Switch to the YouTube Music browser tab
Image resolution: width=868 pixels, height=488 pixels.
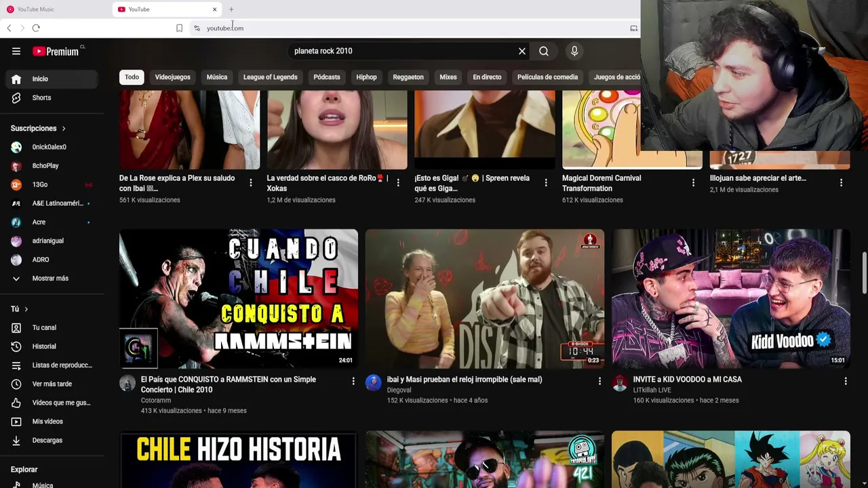click(x=56, y=9)
